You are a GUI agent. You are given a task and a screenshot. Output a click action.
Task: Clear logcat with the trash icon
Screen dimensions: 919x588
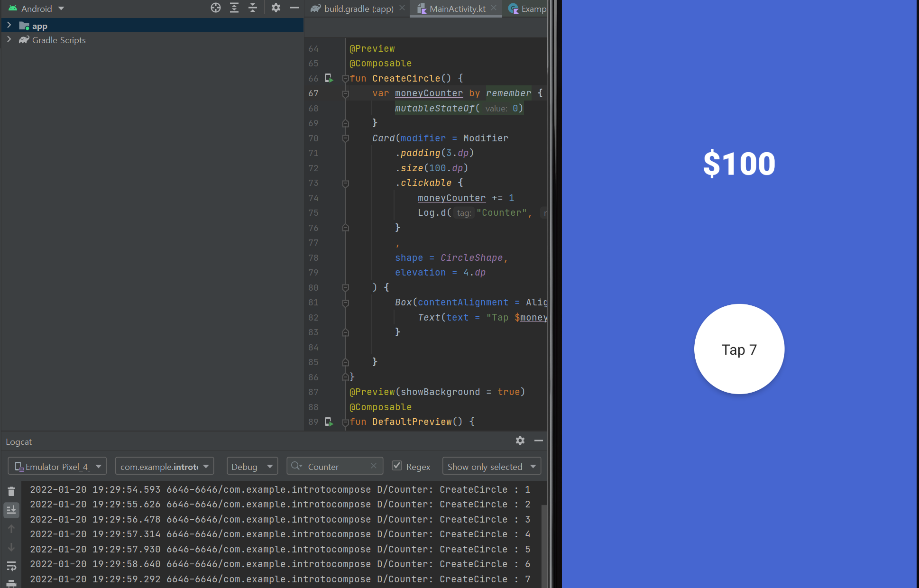(11, 491)
